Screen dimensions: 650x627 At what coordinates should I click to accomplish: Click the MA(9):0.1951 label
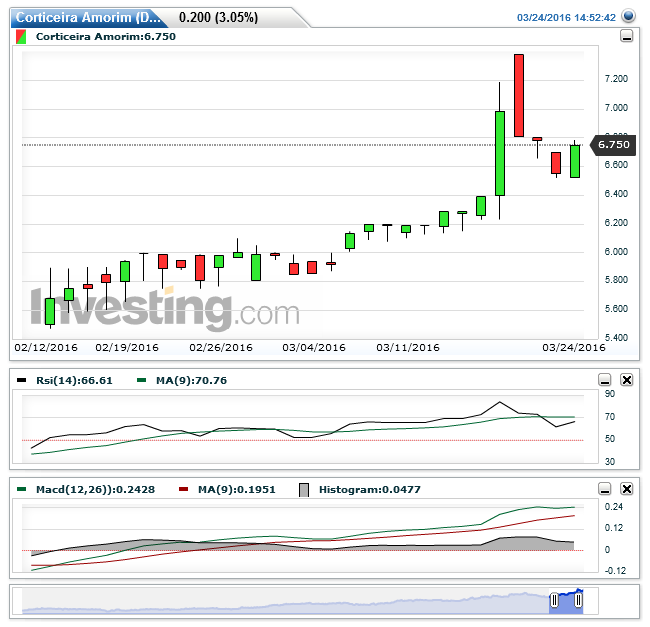coord(237,489)
